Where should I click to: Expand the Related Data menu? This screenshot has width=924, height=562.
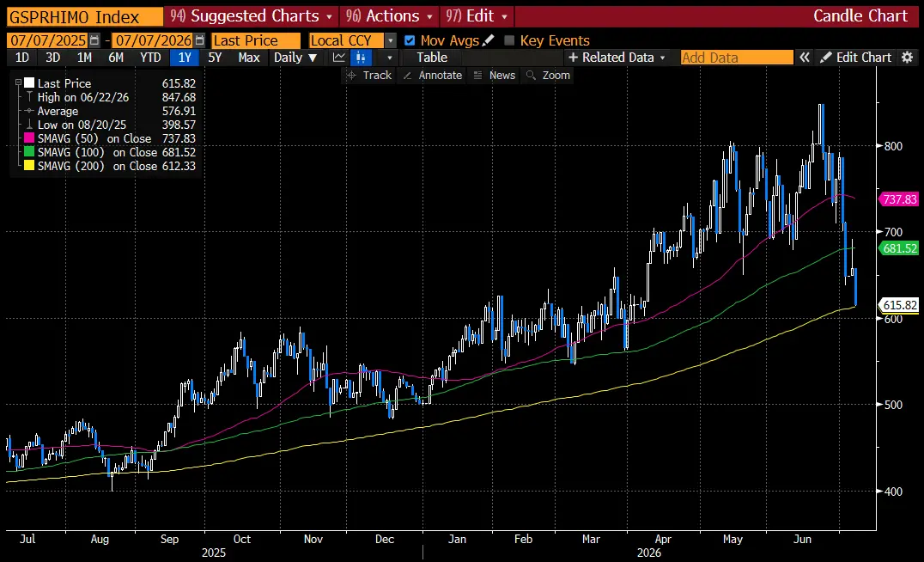point(617,58)
